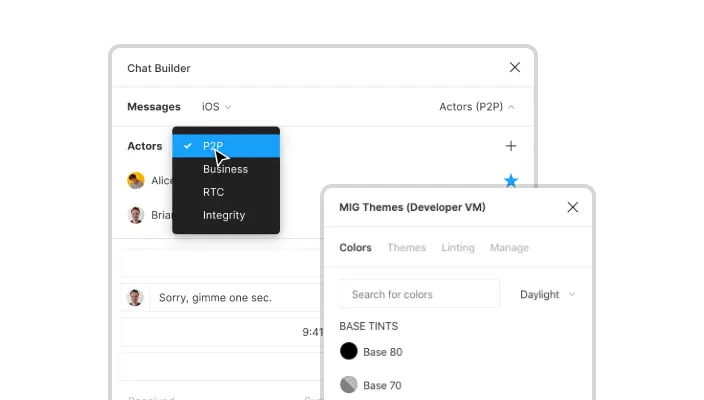704x400 pixels.
Task: Click the Base 70 label text
Action: (x=382, y=385)
